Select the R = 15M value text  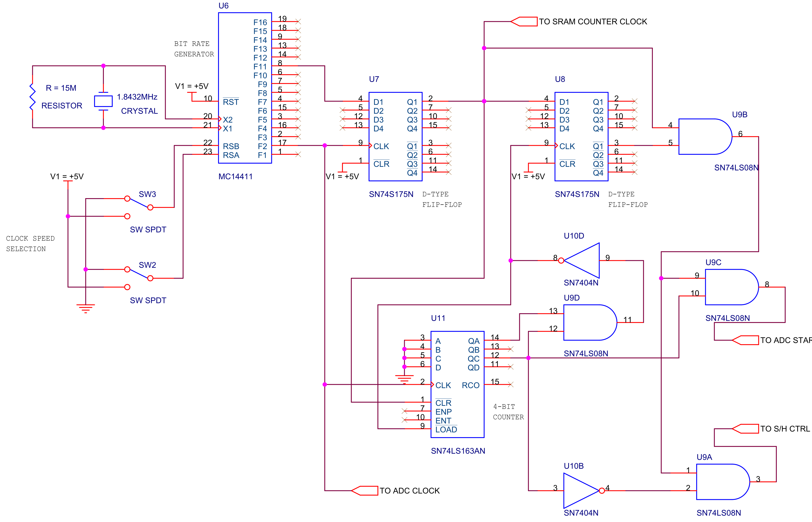[61, 88]
